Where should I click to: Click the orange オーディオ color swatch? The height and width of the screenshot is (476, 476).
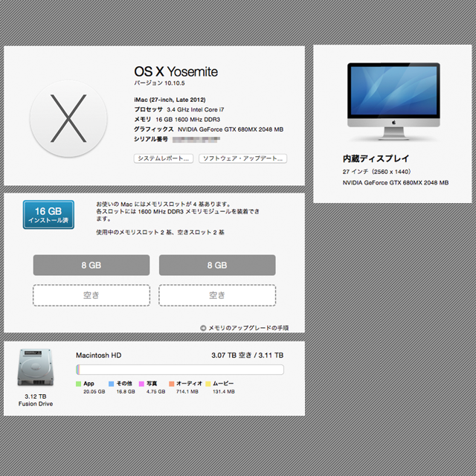[x=172, y=384]
